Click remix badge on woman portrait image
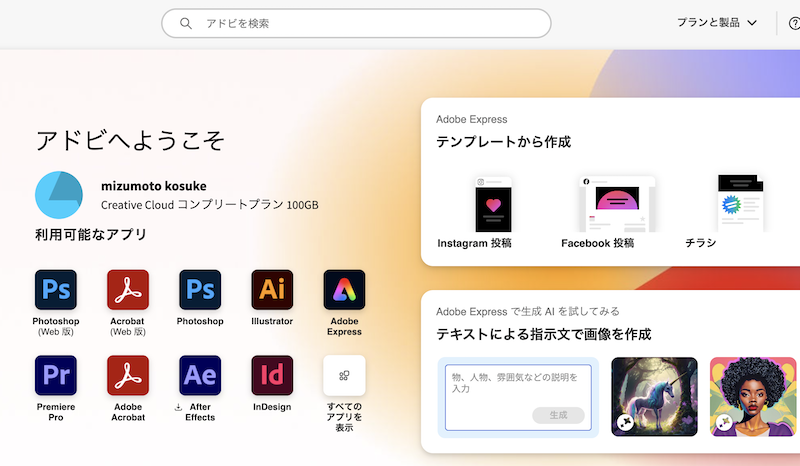Viewport: 800px width, 466px height. pyautogui.click(x=724, y=422)
